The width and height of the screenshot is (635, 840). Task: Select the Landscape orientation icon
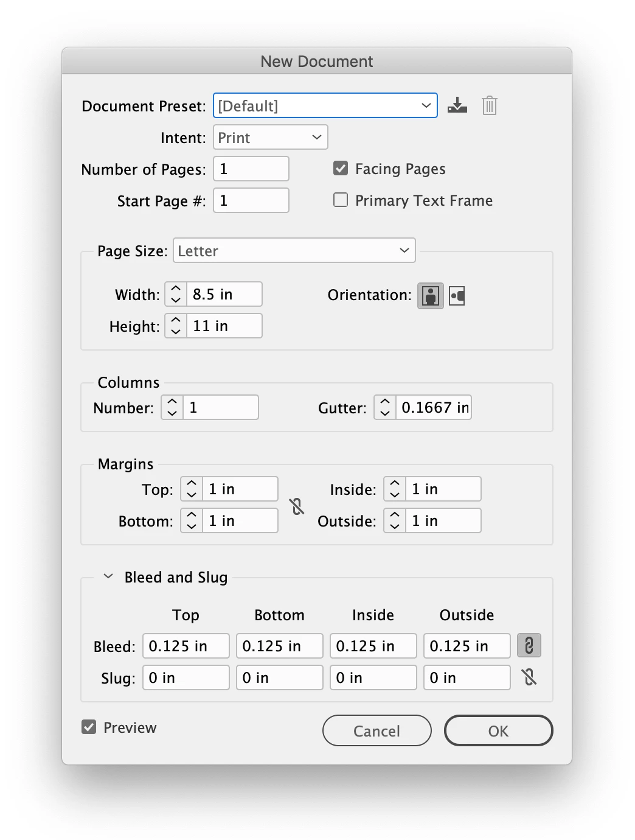(x=457, y=296)
